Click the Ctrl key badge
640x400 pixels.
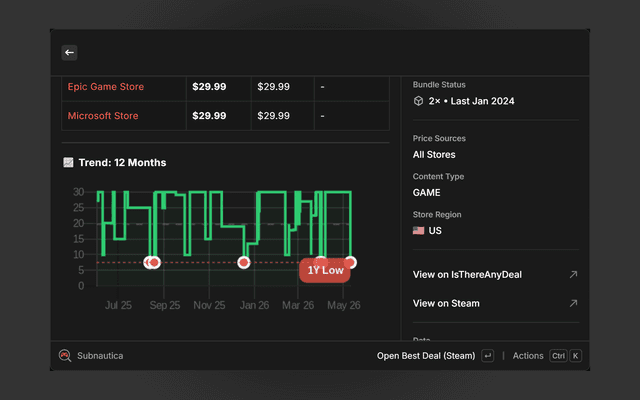tap(558, 356)
